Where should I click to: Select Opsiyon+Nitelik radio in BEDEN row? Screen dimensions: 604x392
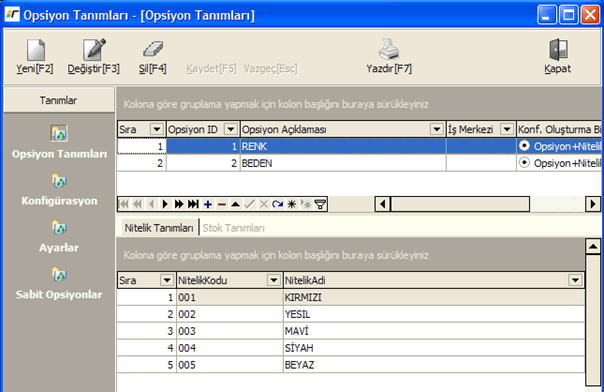tap(524, 163)
